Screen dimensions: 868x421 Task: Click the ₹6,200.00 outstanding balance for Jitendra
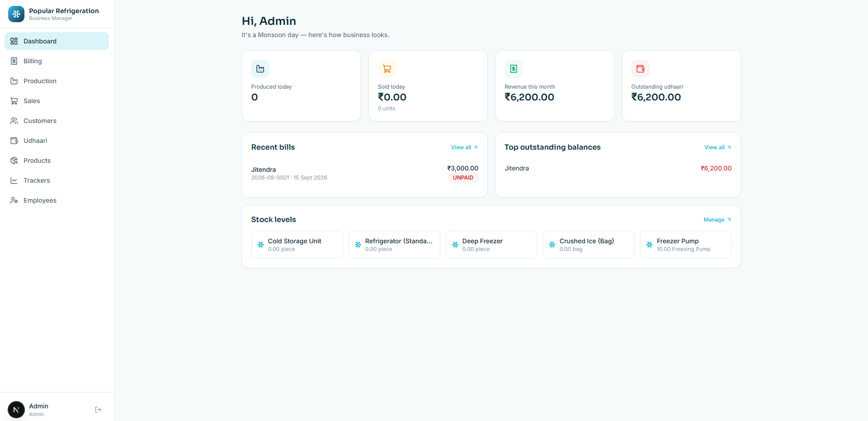click(x=716, y=168)
